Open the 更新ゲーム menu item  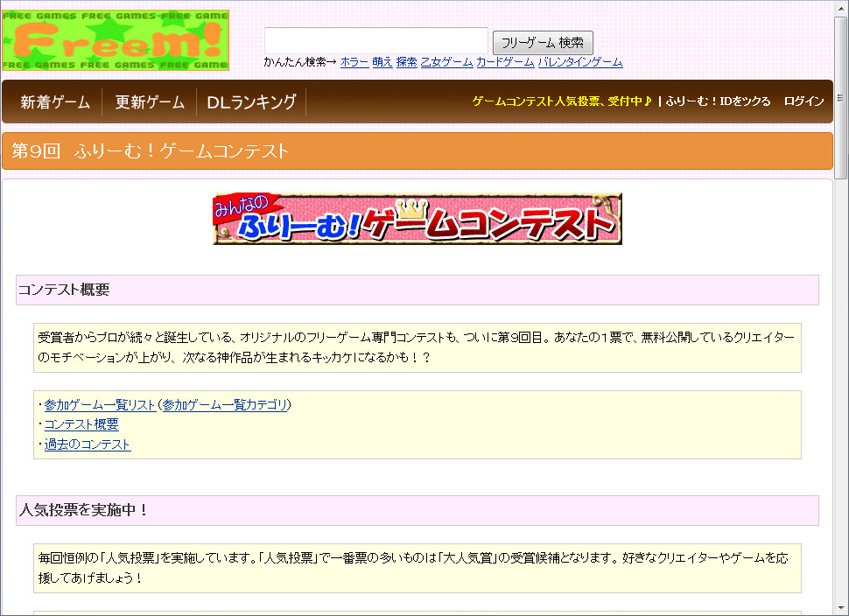(149, 101)
